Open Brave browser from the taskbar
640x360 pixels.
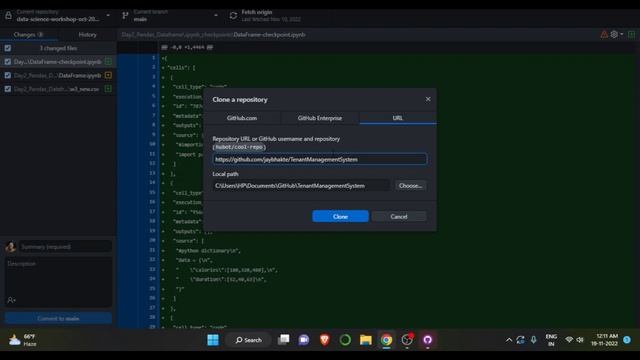324,340
